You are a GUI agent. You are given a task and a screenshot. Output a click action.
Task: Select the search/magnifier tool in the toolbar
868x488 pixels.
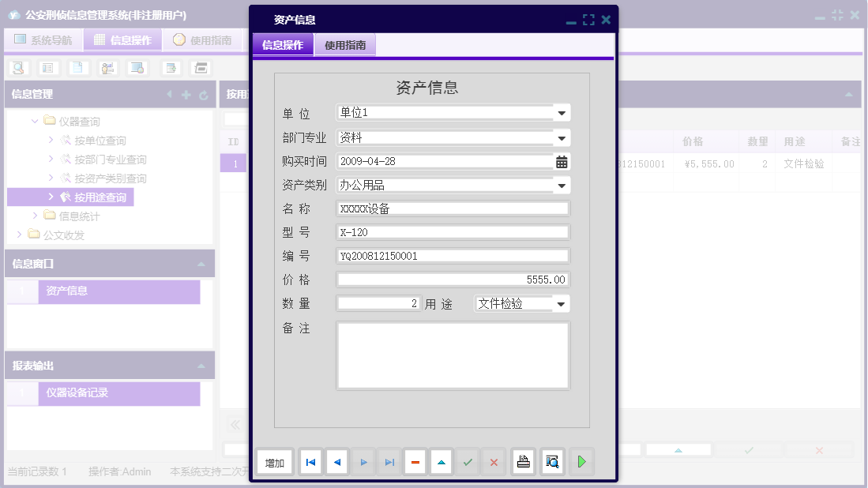[x=17, y=67]
